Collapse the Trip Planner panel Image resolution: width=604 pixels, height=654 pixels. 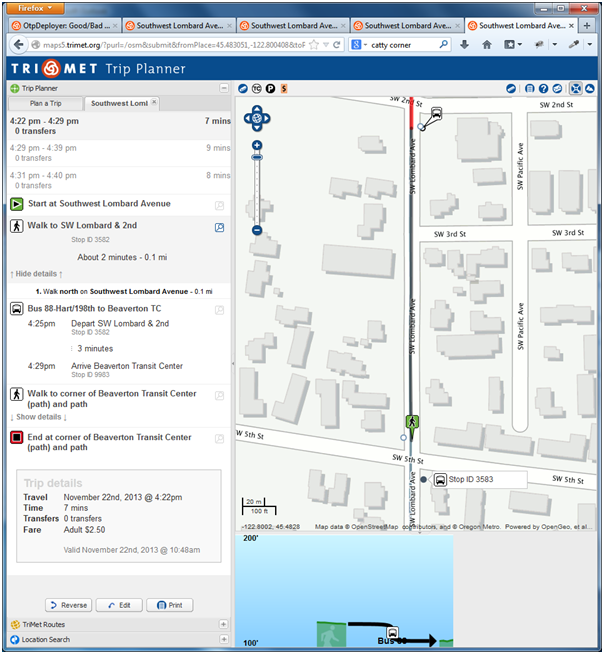coord(224,88)
